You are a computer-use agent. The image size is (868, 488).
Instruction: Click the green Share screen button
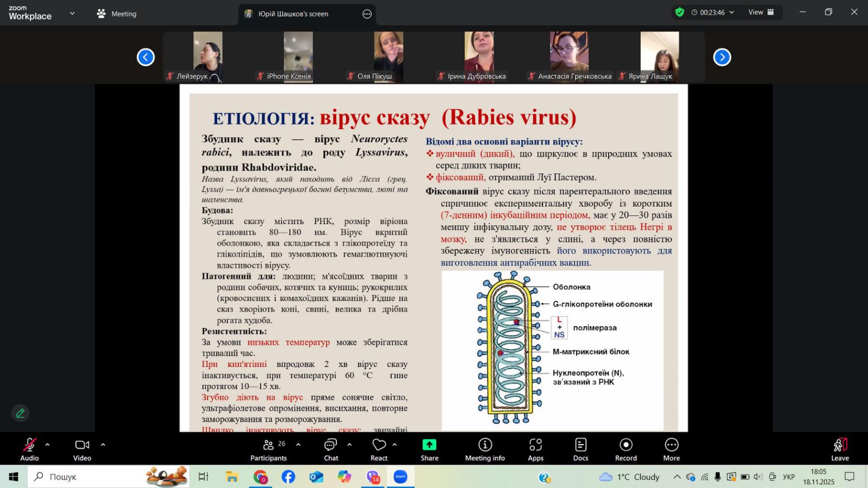429,450
